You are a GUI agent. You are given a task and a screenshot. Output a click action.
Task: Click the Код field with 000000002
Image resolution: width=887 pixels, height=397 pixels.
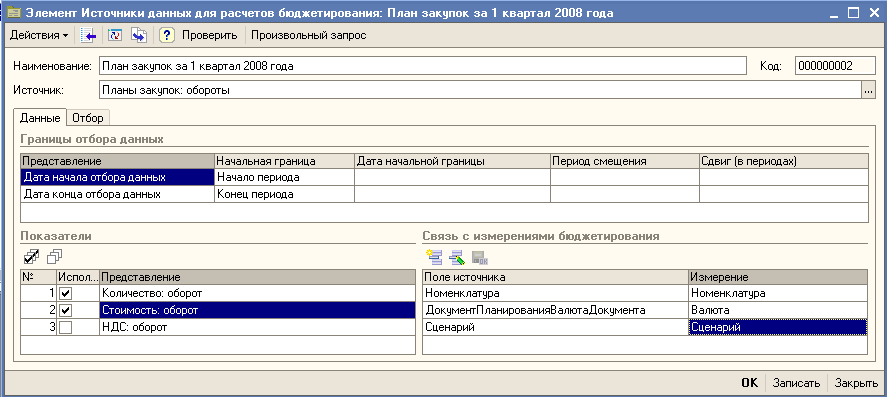point(835,66)
